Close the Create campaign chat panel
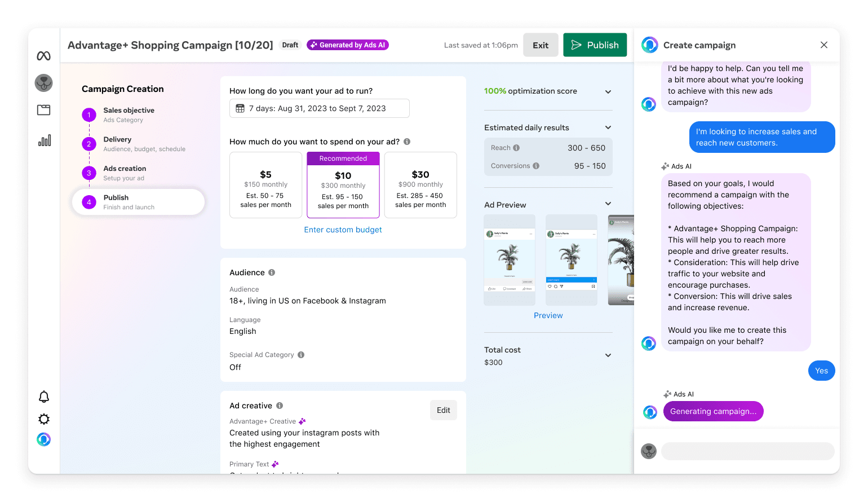868x502 pixels. 824,45
